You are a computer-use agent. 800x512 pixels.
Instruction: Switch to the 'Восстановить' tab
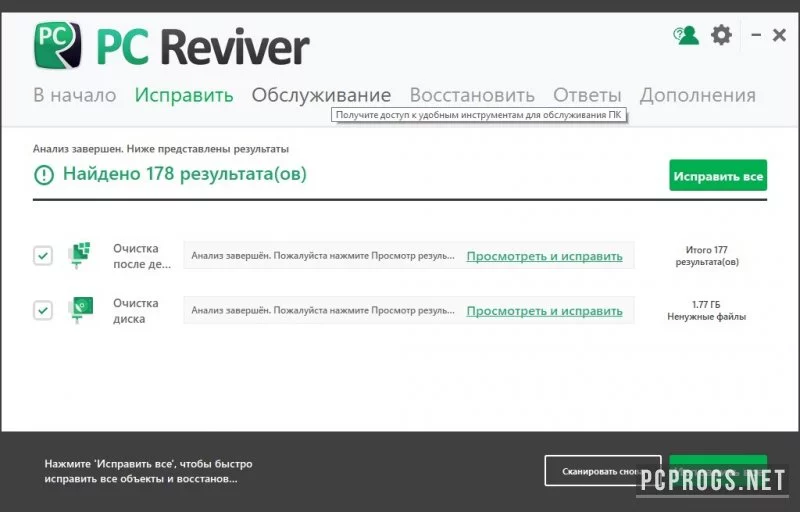click(x=472, y=95)
